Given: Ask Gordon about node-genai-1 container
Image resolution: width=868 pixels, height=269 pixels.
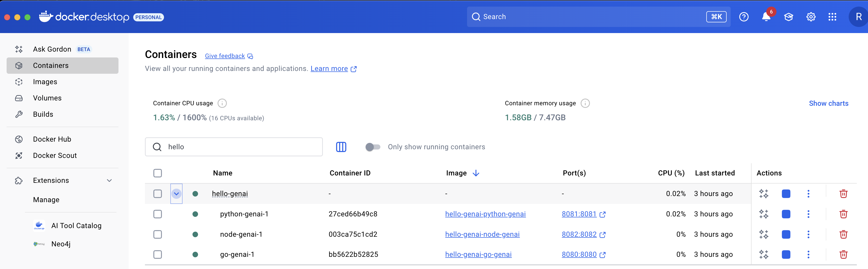Looking at the screenshot, I should pos(764,234).
